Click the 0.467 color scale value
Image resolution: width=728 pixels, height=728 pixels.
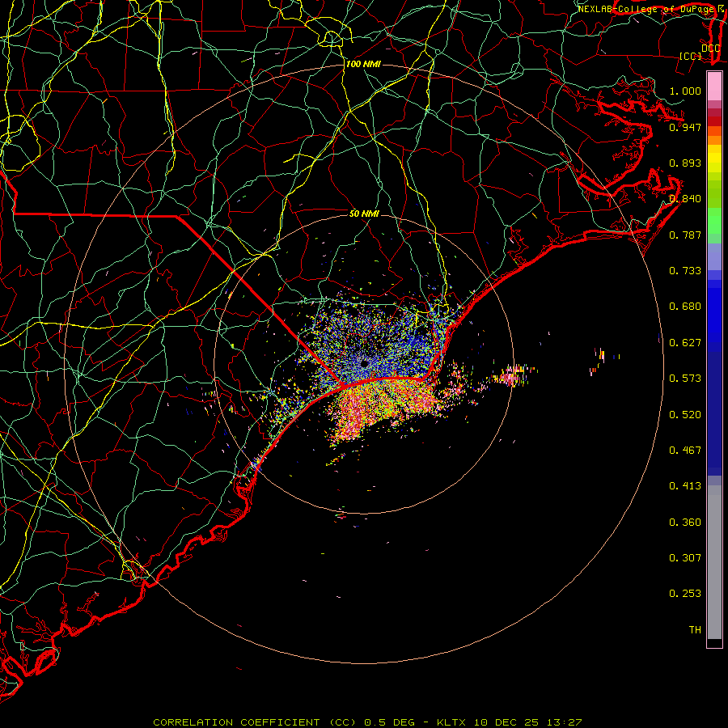685,451
